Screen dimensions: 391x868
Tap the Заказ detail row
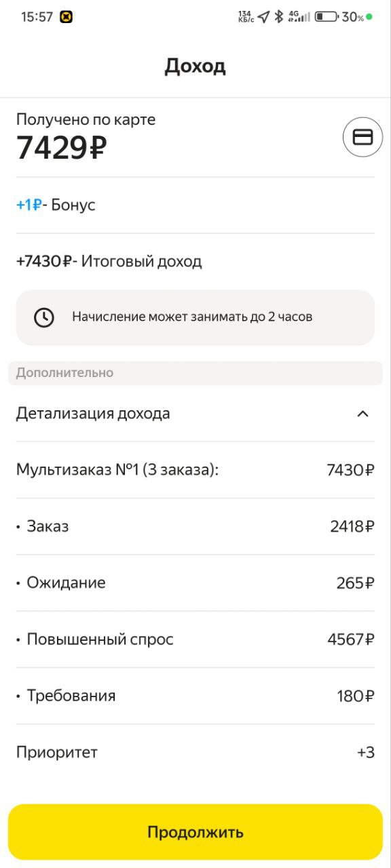[195, 526]
